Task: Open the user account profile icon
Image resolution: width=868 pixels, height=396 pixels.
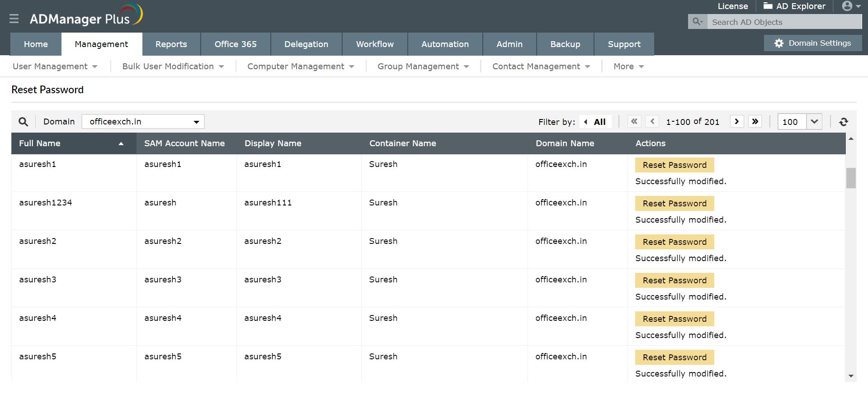Action: (851, 6)
